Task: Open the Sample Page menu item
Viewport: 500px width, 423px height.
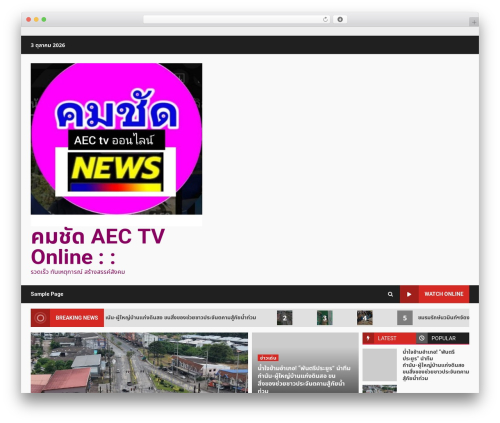Action: (47, 294)
